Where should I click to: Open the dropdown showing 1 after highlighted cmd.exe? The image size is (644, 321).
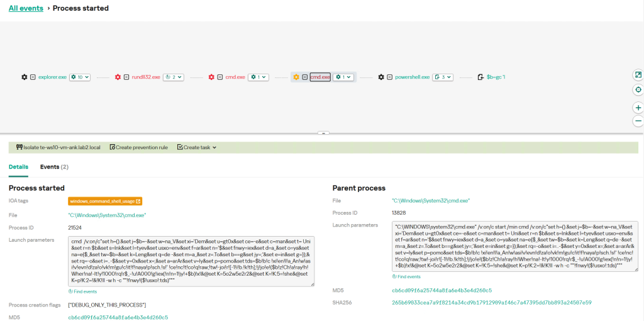point(343,77)
